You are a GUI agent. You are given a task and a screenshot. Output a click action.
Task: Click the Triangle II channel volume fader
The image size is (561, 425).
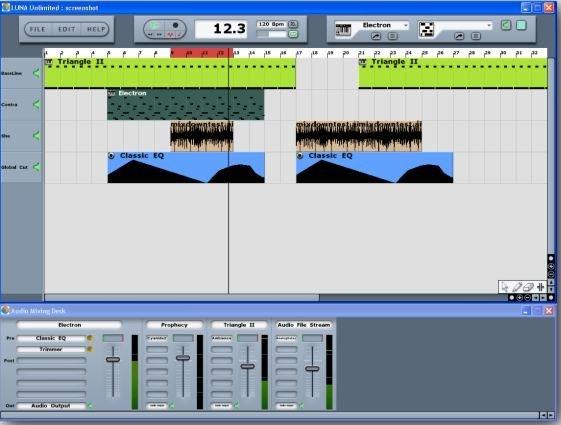click(248, 366)
